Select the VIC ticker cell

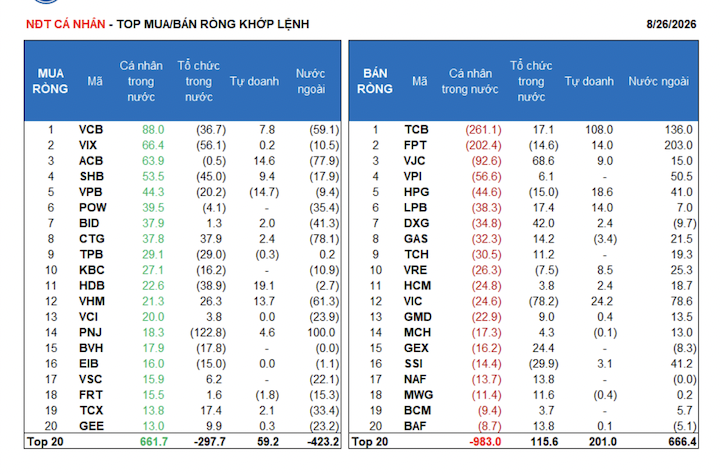[x=413, y=301]
